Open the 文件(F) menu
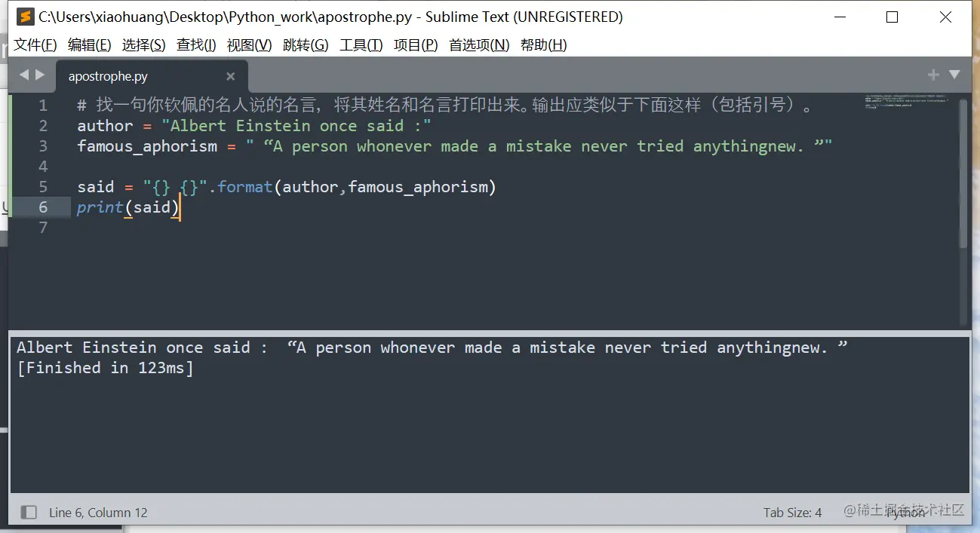Viewport: 980px width, 533px height. click(x=35, y=45)
